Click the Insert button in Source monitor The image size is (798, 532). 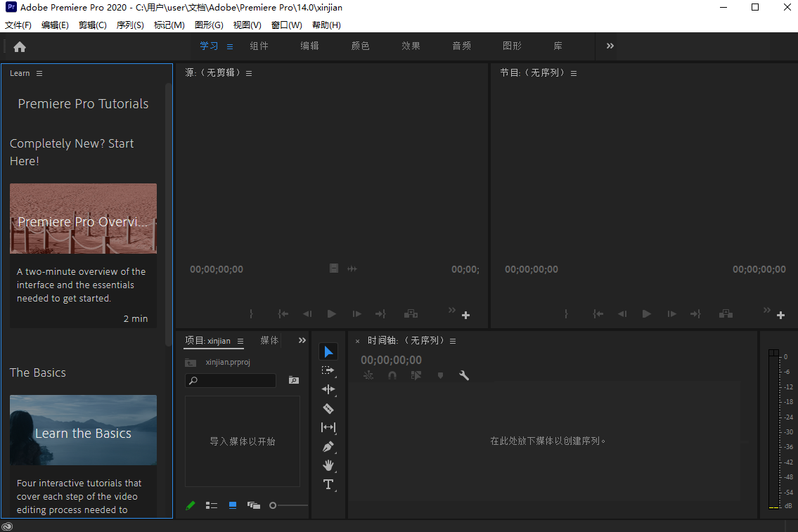click(x=411, y=314)
